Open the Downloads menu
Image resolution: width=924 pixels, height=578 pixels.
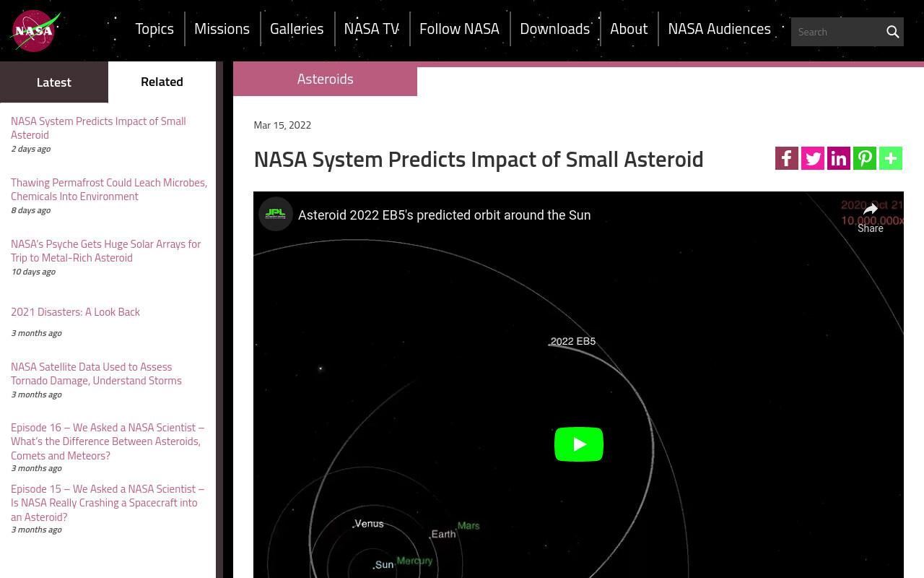[x=554, y=29]
